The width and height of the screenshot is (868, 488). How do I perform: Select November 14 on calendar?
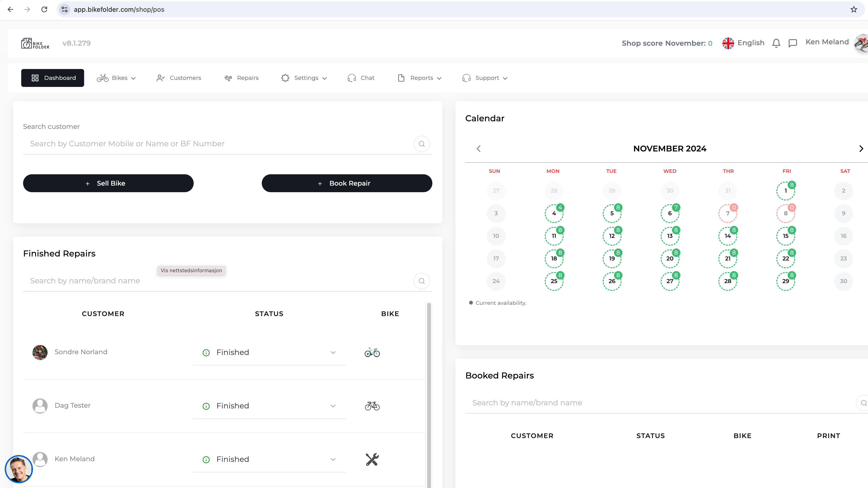(x=728, y=236)
